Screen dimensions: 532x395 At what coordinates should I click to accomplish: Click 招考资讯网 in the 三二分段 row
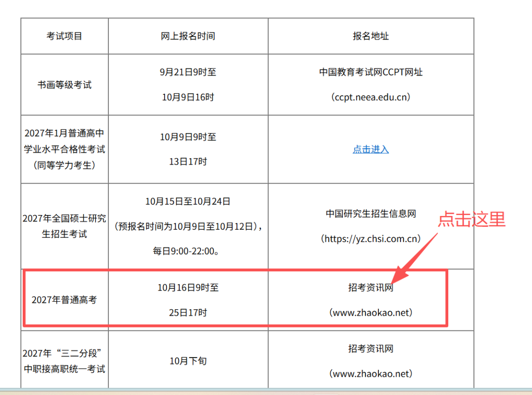tap(371, 349)
